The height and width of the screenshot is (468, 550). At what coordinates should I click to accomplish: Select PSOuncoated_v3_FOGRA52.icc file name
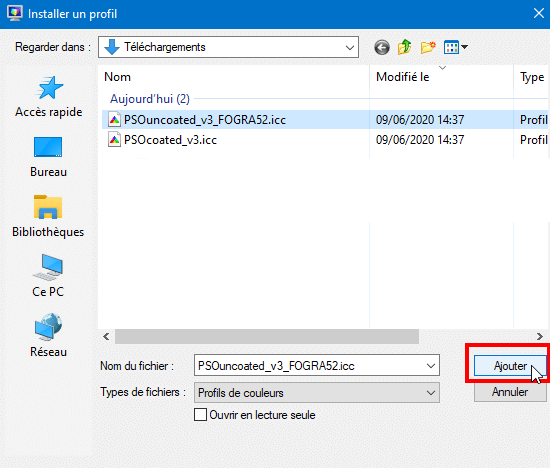click(205, 120)
